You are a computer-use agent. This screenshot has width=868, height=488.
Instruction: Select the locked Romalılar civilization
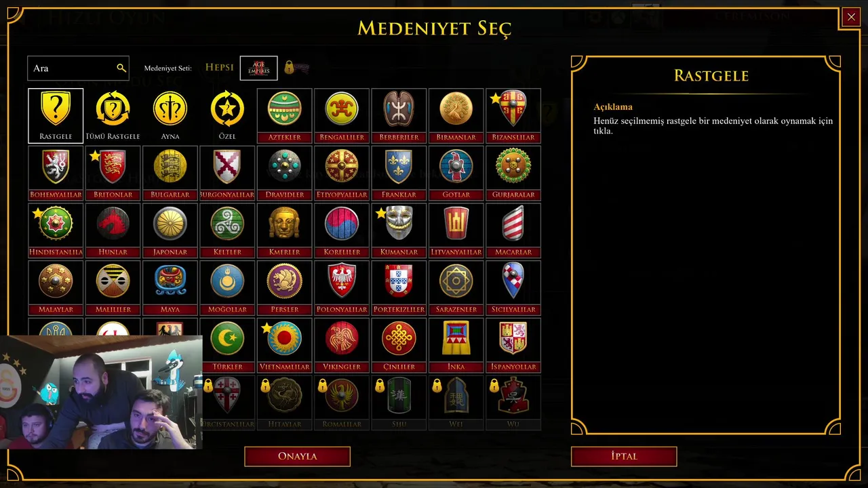pos(342,403)
